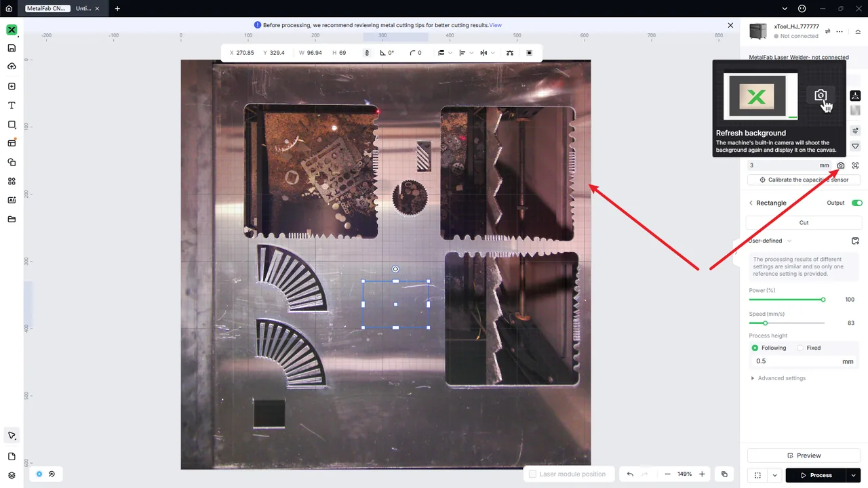Click the rotate view icon at bottom left
868x488 pixels.
52,474
